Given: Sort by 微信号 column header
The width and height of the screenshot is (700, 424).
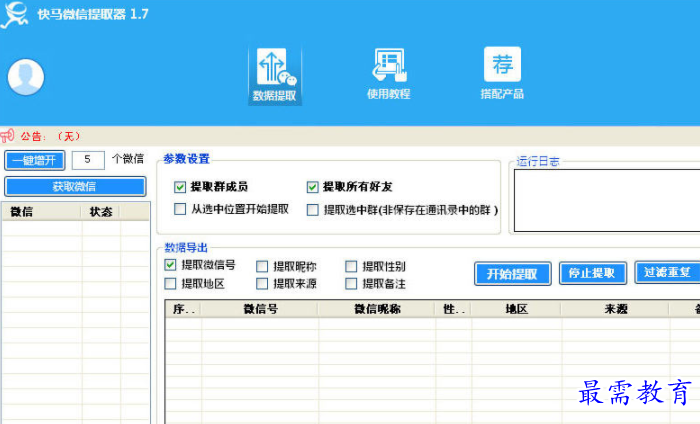Looking at the screenshot, I should coord(260,309).
